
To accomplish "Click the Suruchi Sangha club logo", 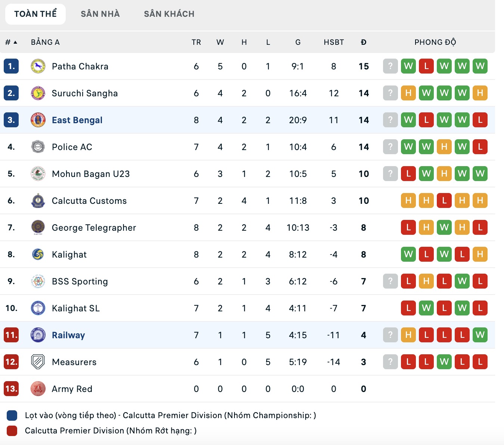I will (x=37, y=93).
